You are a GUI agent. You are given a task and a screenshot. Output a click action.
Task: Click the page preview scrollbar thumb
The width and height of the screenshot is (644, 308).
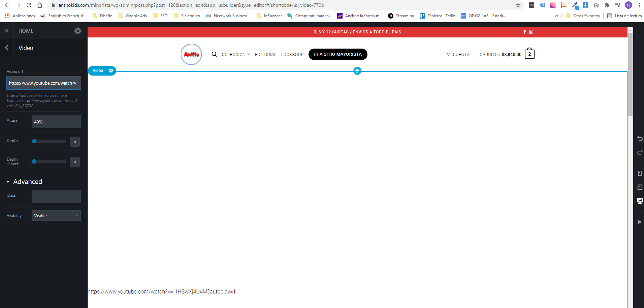tap(630, 74)
